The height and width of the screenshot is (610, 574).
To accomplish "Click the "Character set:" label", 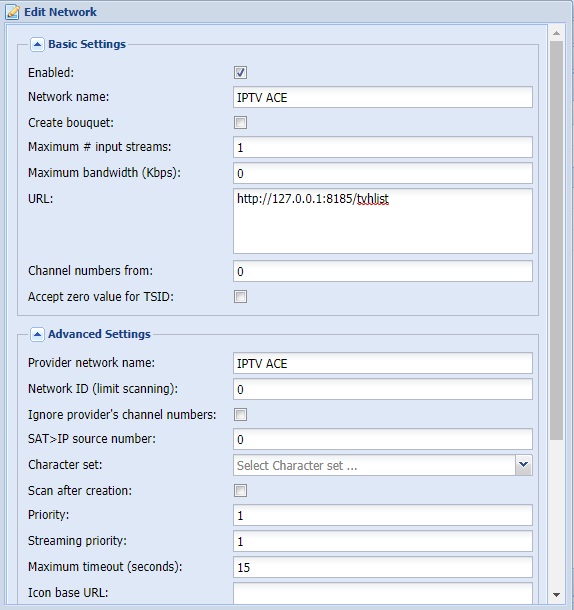I will pos(65,465).
